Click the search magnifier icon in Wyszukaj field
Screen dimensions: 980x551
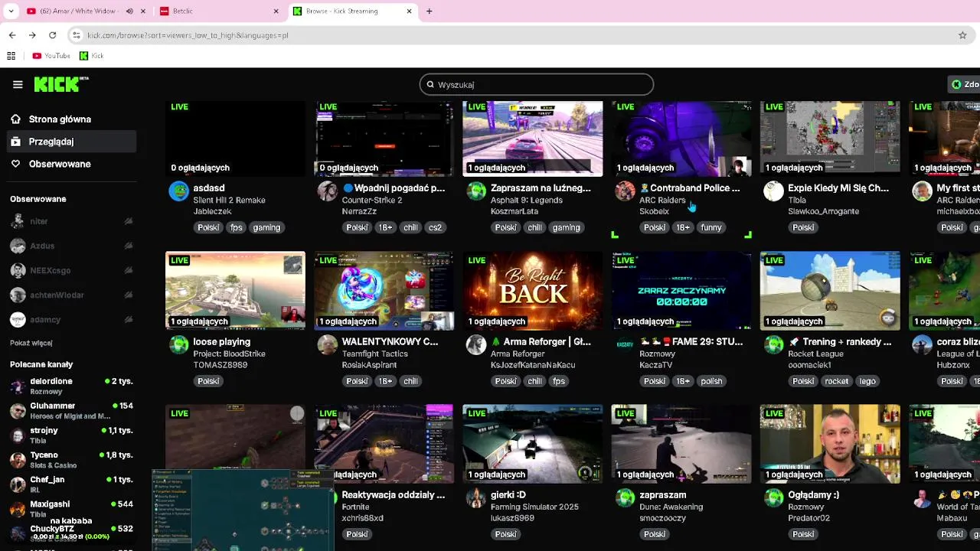click(x=430, y=85)
